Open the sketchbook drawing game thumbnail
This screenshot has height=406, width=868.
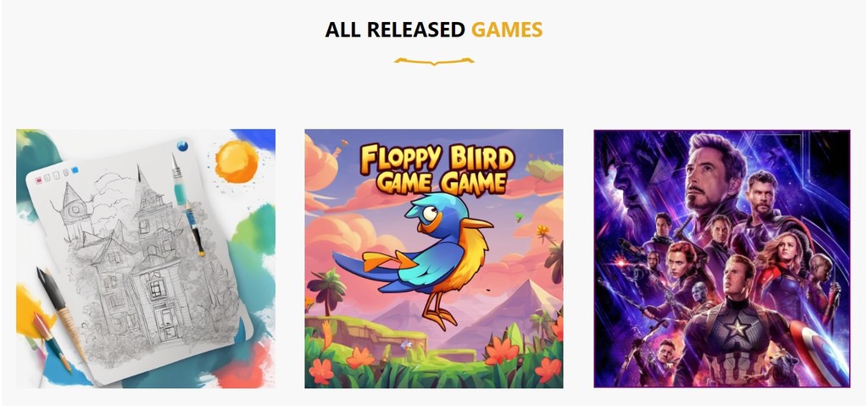(146, 259)
